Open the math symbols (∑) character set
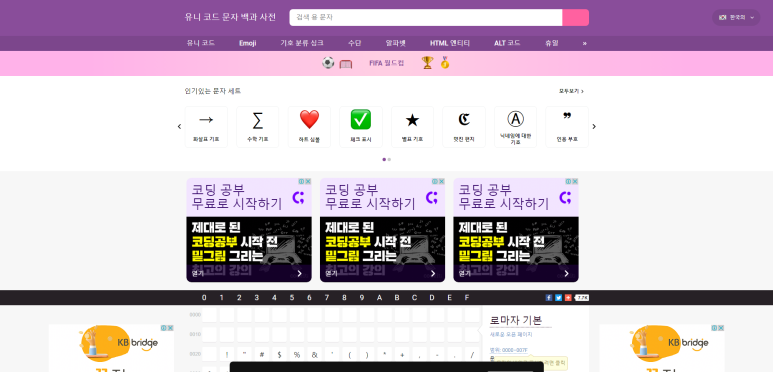The image size is (773, 372). click(x=257, y=127)
